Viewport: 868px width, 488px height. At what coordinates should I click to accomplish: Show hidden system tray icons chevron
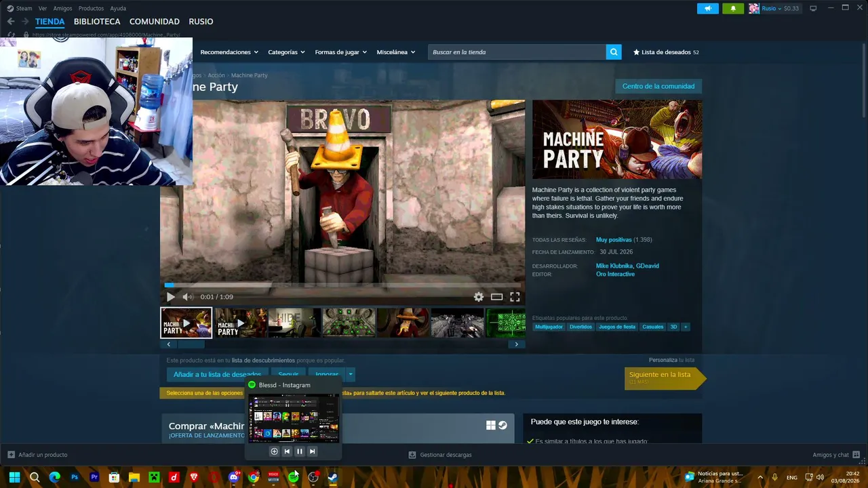coord(760,477)
